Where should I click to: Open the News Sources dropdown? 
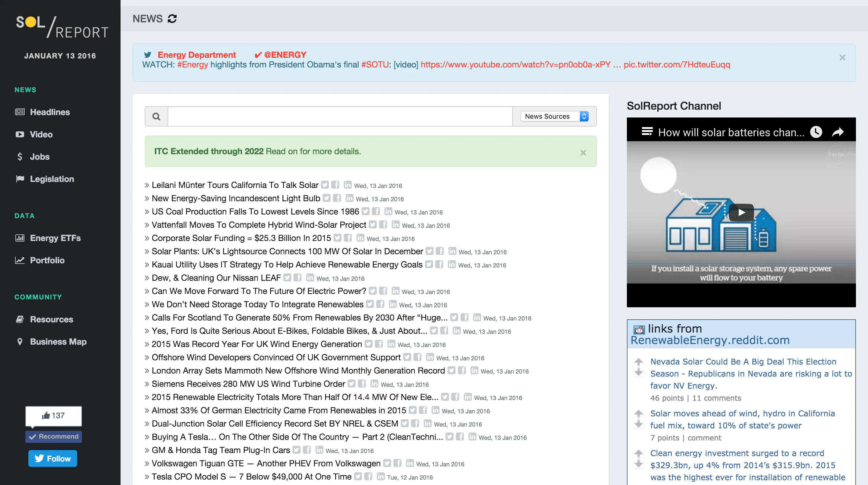[555, 117]
